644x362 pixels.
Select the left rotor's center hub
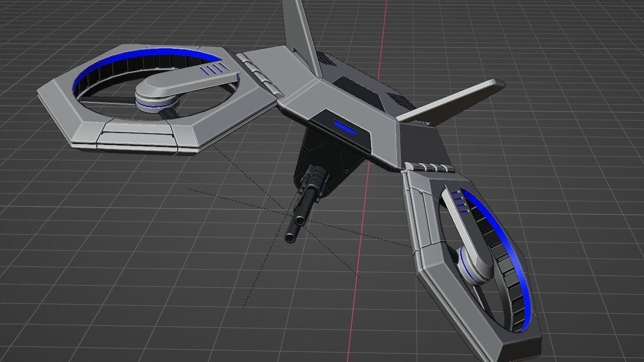pyautogui.click(x=156, y=96)
